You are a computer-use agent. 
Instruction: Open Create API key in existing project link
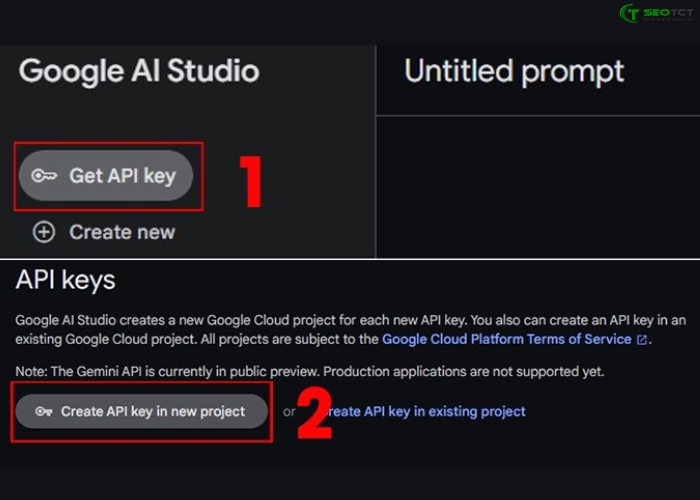pyautogui.click(x=428, y=411)
